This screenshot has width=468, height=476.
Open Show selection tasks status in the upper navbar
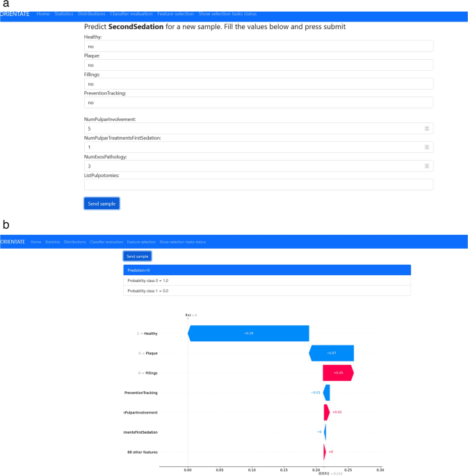(227, 14)
